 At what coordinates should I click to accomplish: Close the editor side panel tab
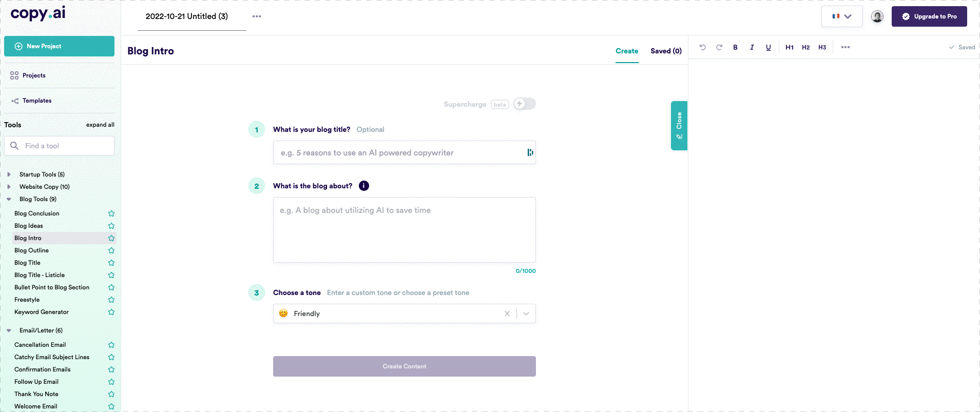click(679, 126)
